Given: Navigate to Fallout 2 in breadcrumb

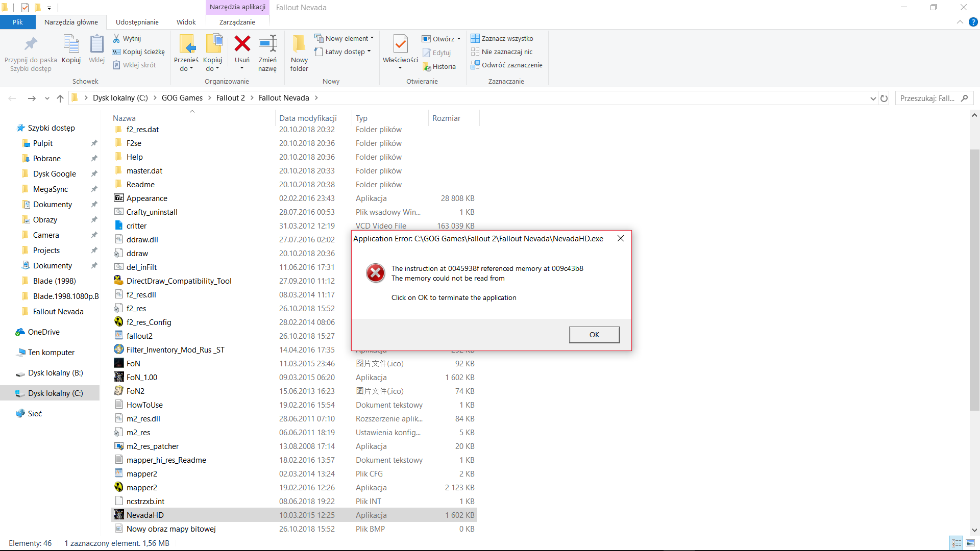Looking at the screenshot, I should [x=230, y=98].
